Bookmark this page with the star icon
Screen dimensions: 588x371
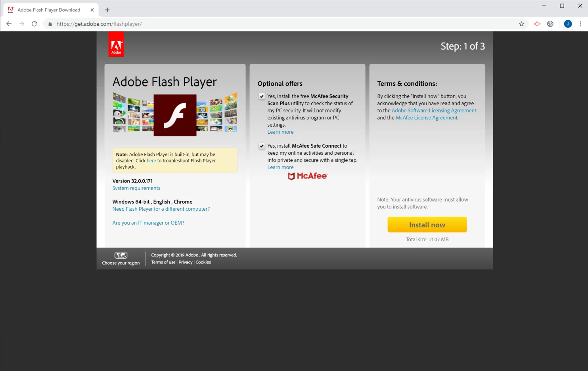pos(521,24)
